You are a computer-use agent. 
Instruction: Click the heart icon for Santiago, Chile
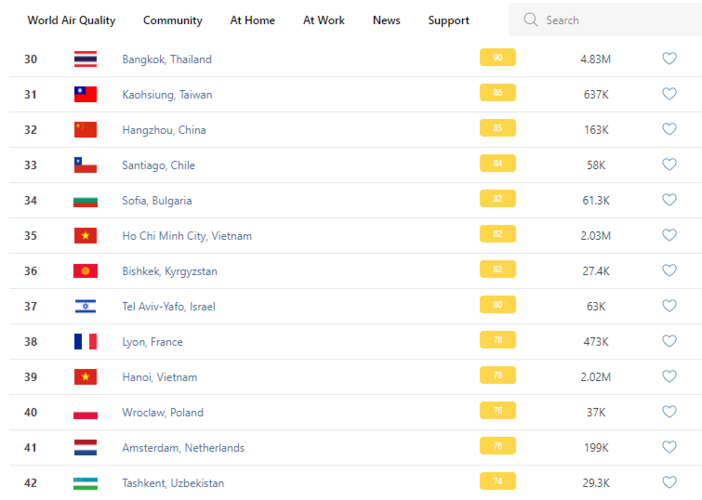(x=669, y=165)
